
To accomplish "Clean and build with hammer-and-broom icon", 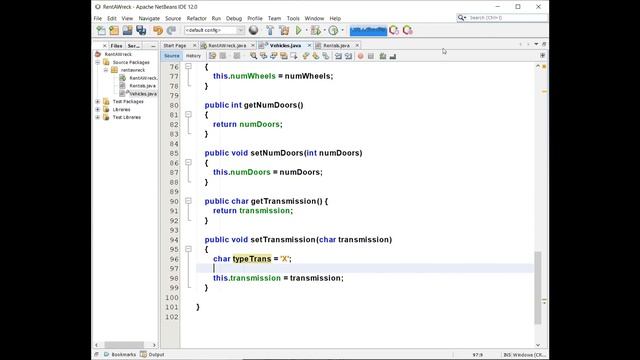I will [284, 31].
